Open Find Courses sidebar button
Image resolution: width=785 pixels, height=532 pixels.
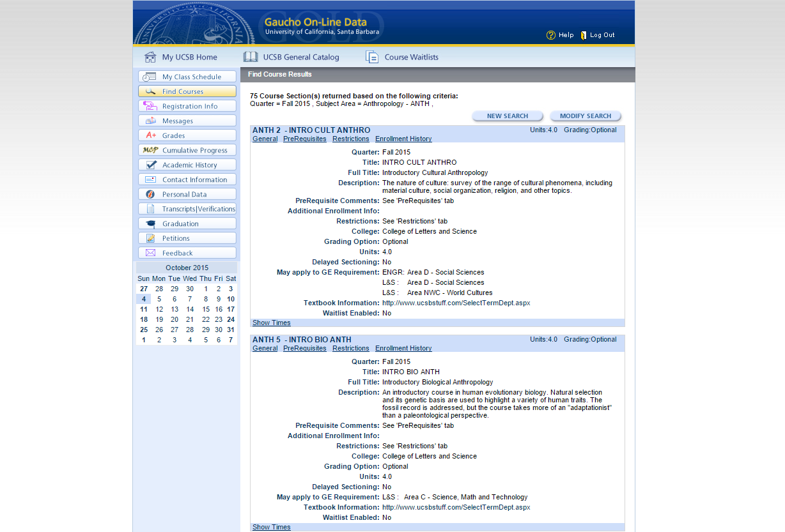(187, 91)
